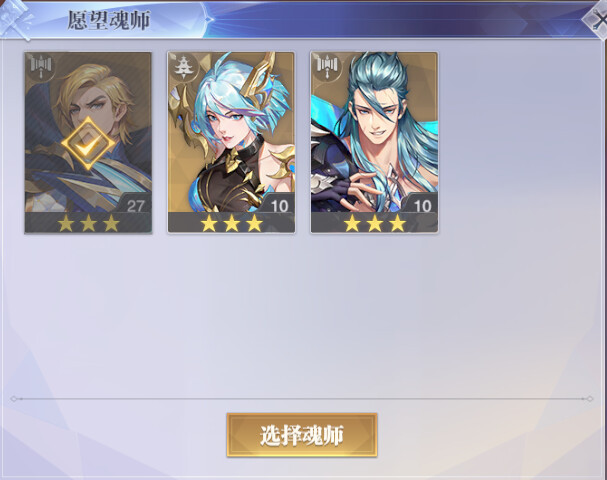Click the three-star rating under blonde hero
The image size is (607, 480).
89,224
